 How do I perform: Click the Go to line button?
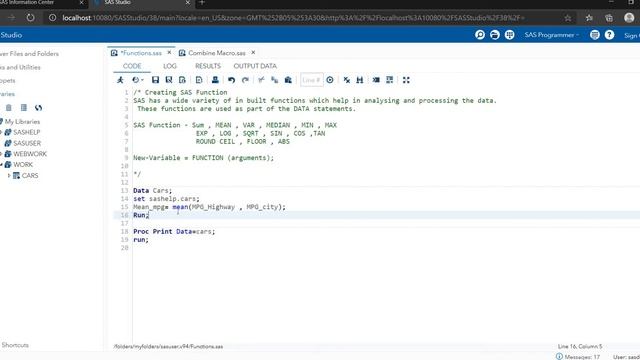click(x=330, y=80)
